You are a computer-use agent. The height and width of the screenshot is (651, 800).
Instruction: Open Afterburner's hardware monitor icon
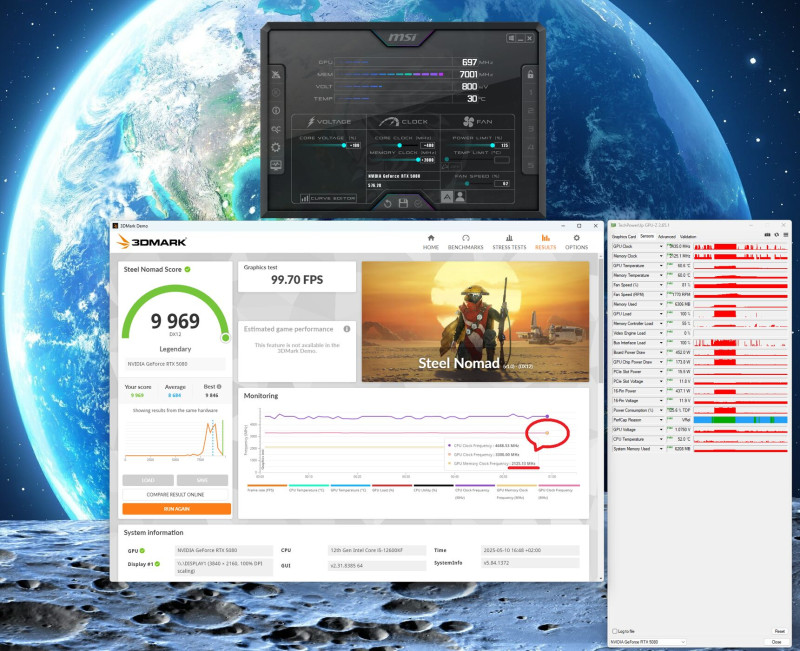point(276,165)
